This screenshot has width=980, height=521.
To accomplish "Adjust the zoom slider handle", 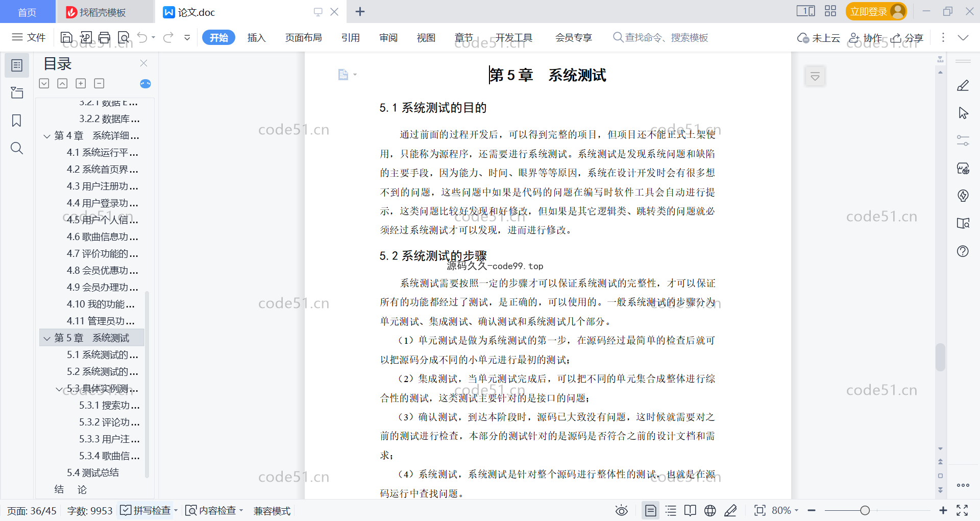I will tap(865, 510).
